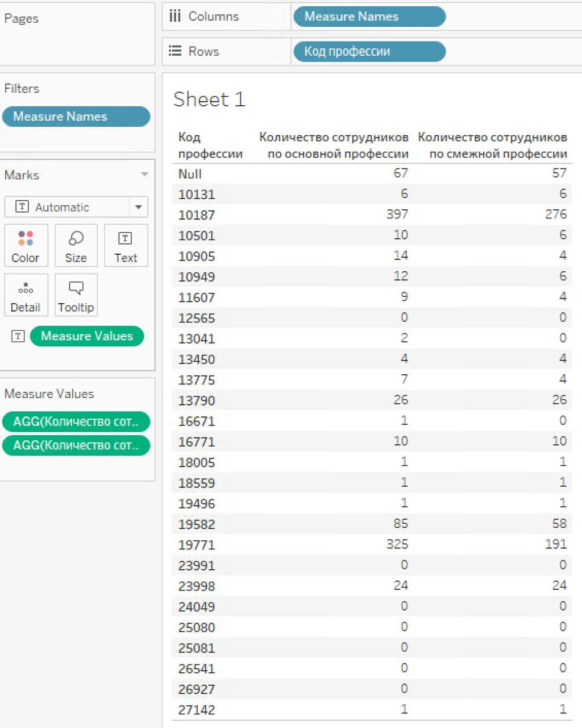Select the Measure Values pill in Marks
582x728 pixels.
[x=87, y=336]
